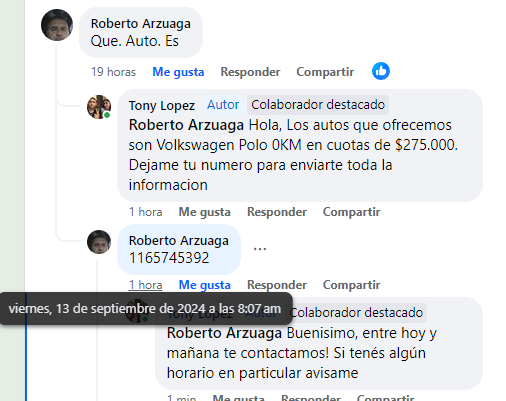Share the phone number comment
The image size is (506, 401).
click(352, 285)
